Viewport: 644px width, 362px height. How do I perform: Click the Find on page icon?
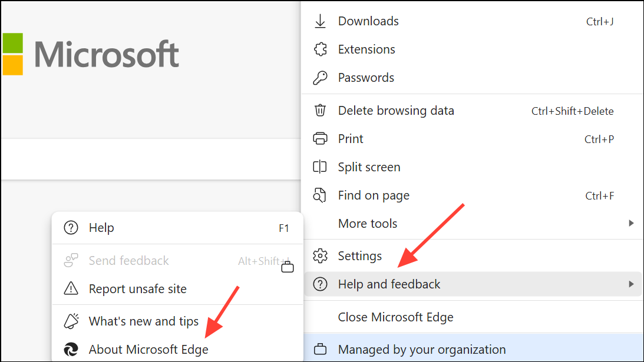[320, 195]
